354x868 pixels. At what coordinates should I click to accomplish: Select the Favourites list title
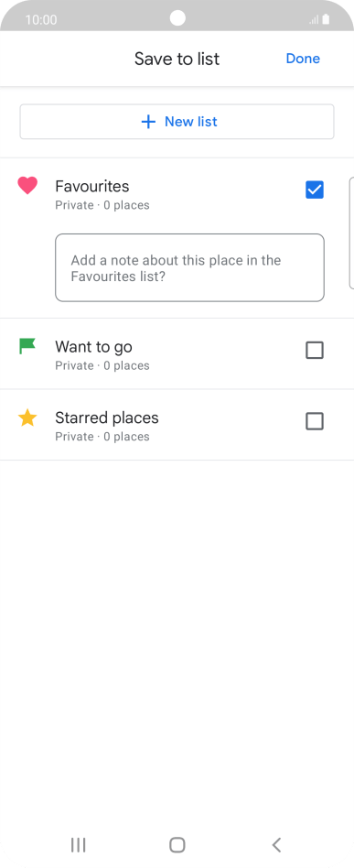pos(92,187)
